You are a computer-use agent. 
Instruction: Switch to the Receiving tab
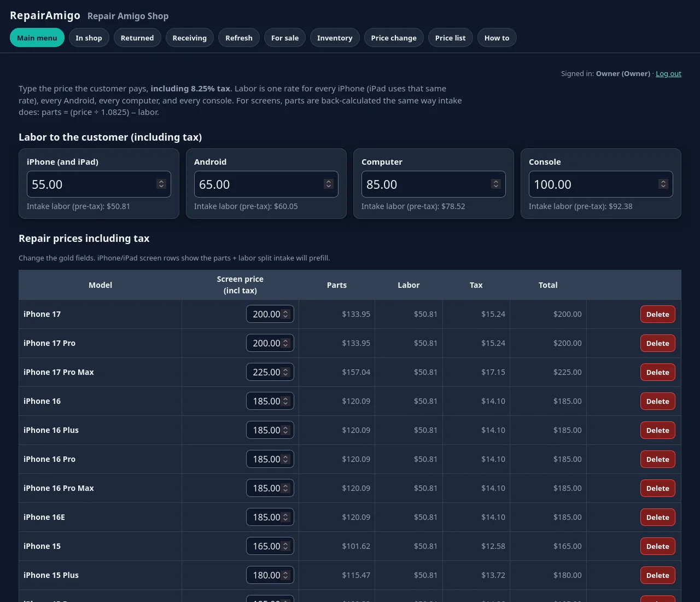click(190, 38)
